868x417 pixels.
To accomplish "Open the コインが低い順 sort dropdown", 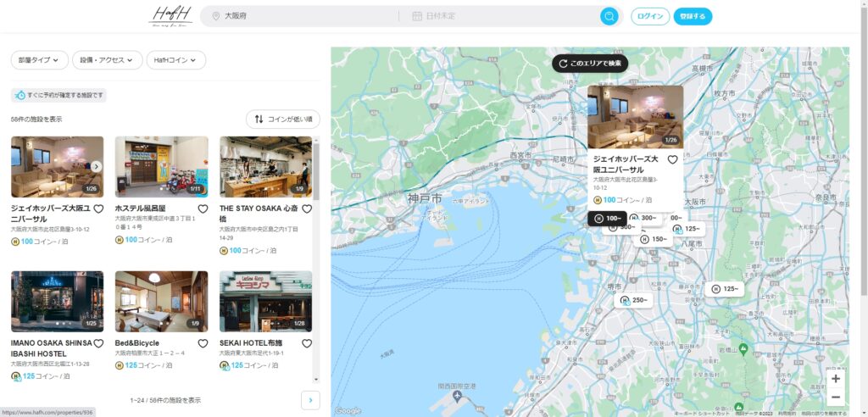I will 283,119.
